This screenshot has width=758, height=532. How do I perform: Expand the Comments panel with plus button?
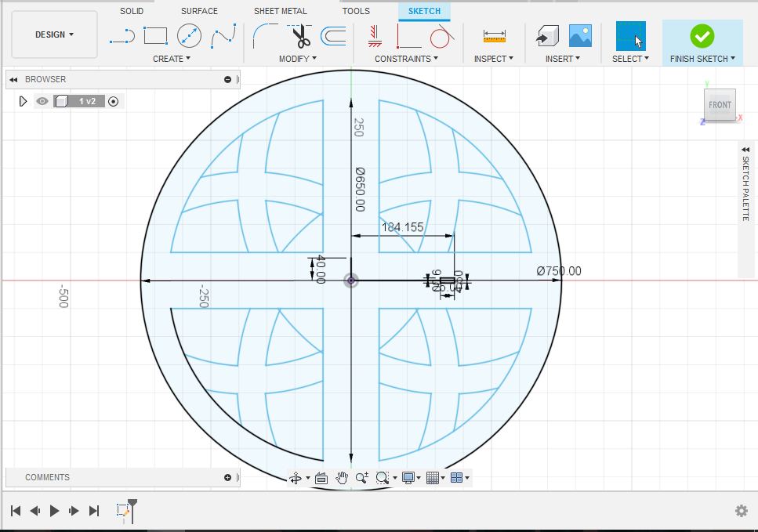tap(227, 477)
